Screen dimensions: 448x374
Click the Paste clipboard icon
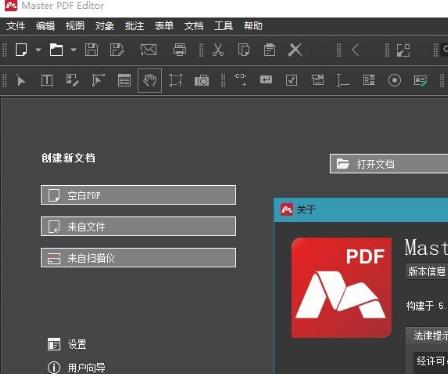click(x=269, y=50)
